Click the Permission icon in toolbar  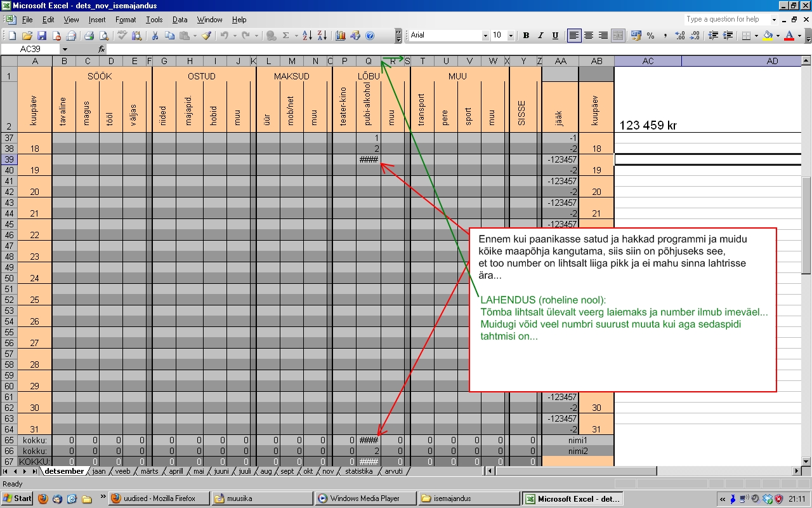pyautogui.click(x=56, y=36)
